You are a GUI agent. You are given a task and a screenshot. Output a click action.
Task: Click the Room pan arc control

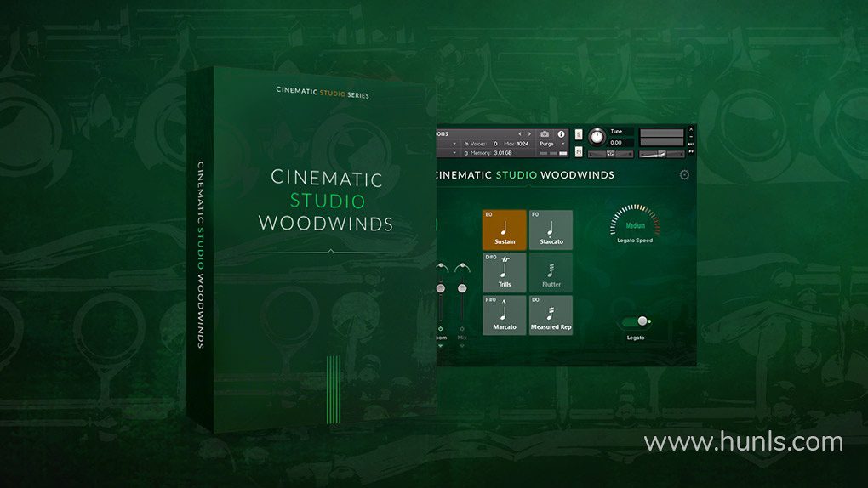(441, 268)
